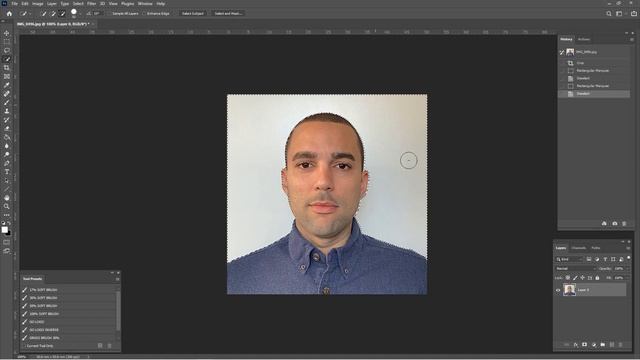This screenshot has height=360, width=640.
Task: Open the Layers panel flyout menu
Action: [x=628, y=248]
